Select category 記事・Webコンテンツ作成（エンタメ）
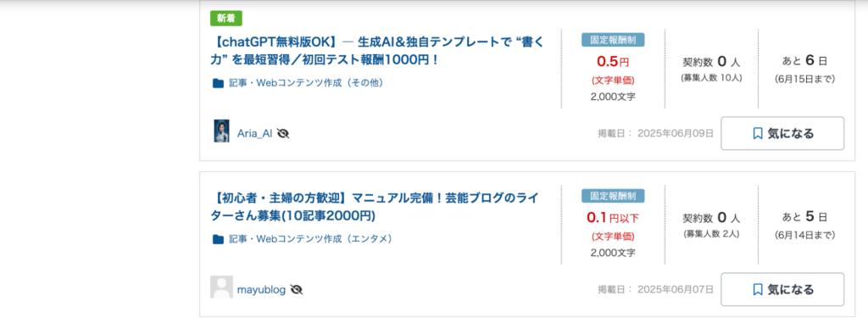 (x=310, y=239)
